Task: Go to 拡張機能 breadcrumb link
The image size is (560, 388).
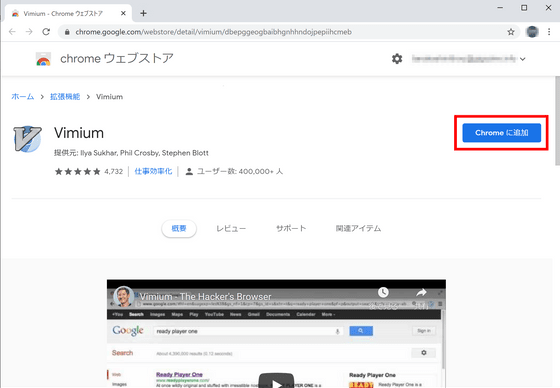Action: 65,97
